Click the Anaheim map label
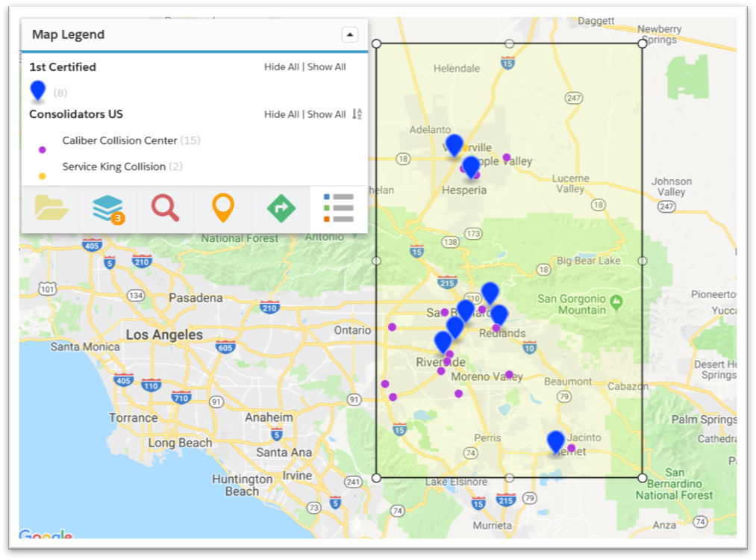The height and width of the screenshot is (560, 756). (x=269, y=417)
